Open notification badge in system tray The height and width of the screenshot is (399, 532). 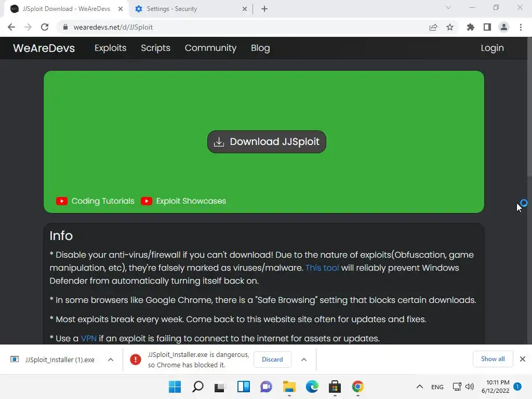click(517, 387)
